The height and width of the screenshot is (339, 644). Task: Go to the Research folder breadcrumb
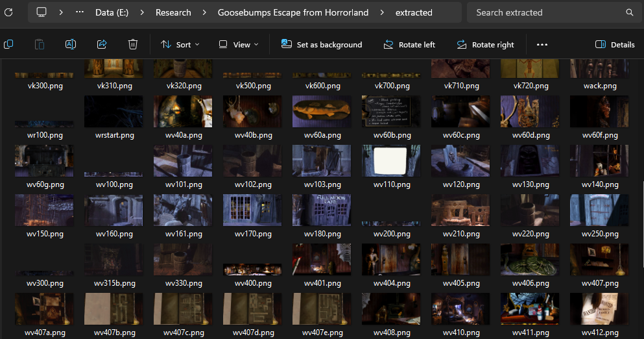pos(173,12)
